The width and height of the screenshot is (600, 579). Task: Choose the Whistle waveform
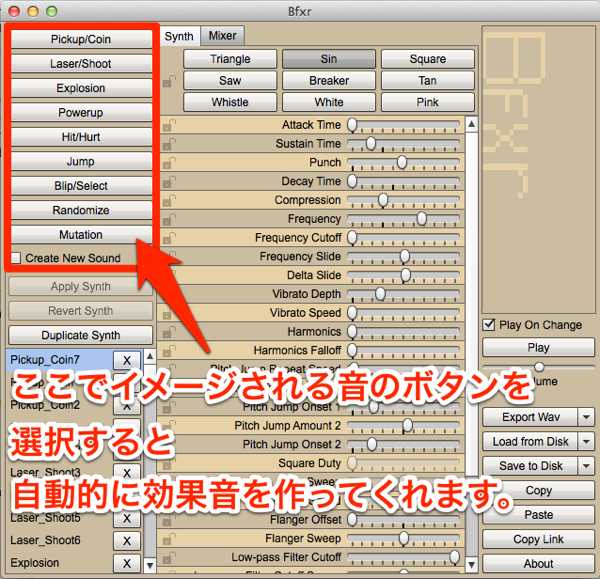(230, 102)
